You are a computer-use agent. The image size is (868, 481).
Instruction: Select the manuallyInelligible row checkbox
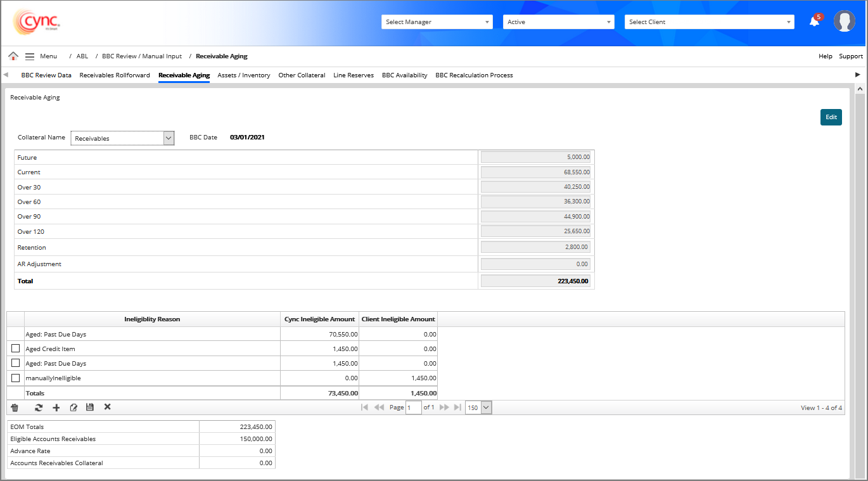tap(16, 378)
